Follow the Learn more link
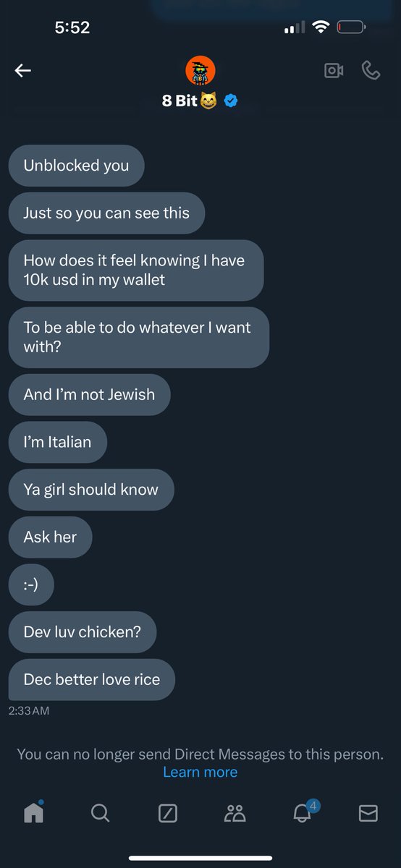 200,772
